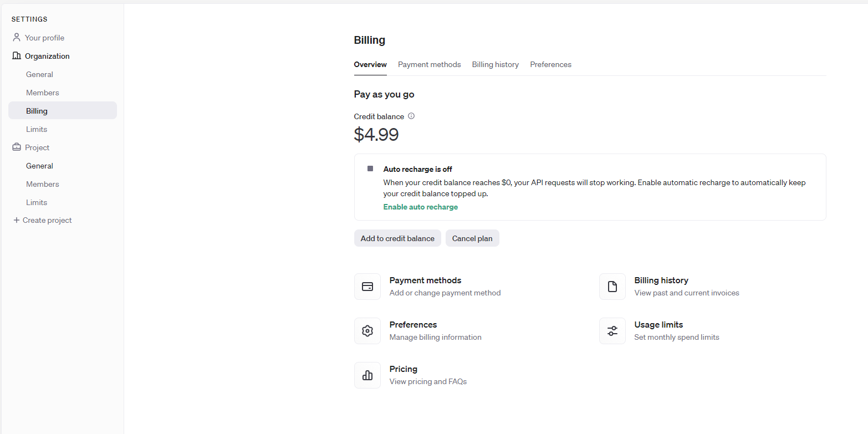The height and width of the screenshot is (434, 868).
Task: Click the Your profile person icon
Action: point(17,38)
